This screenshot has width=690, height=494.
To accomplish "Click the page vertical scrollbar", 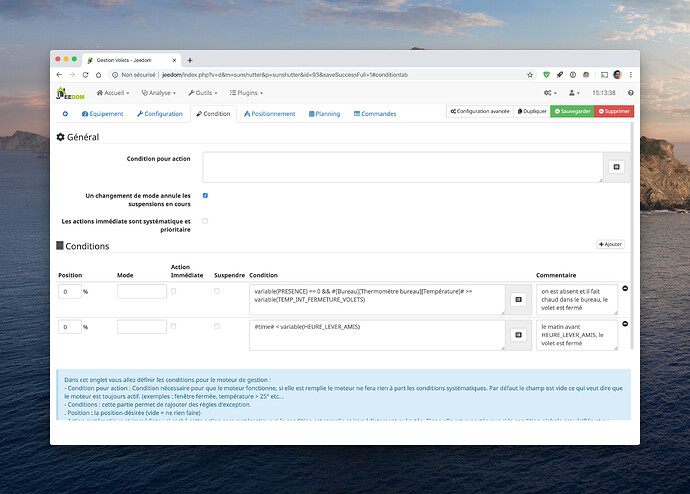I will pos(632,235).
